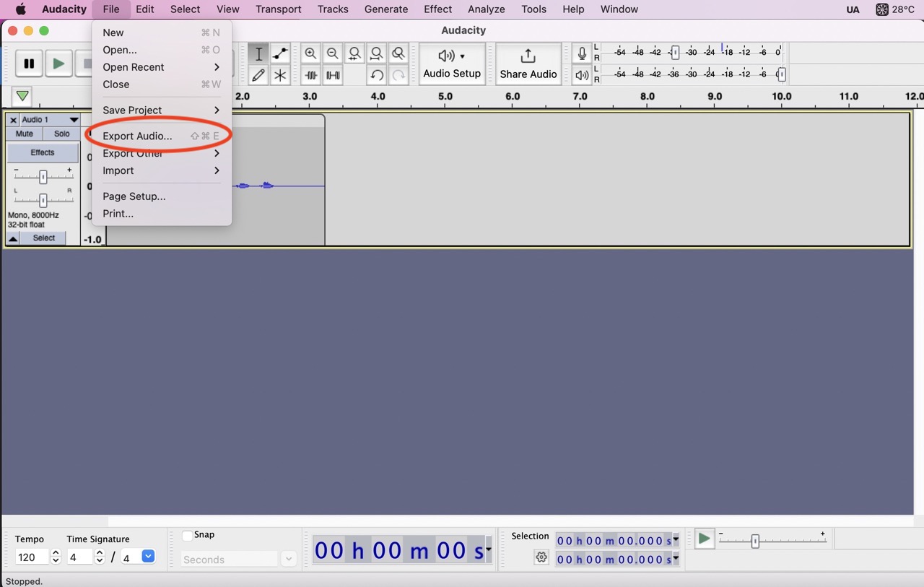The height and width of the screenshot is (587, 924).
Task: Click the Zoom In magnifier
Action: [311, 54]
